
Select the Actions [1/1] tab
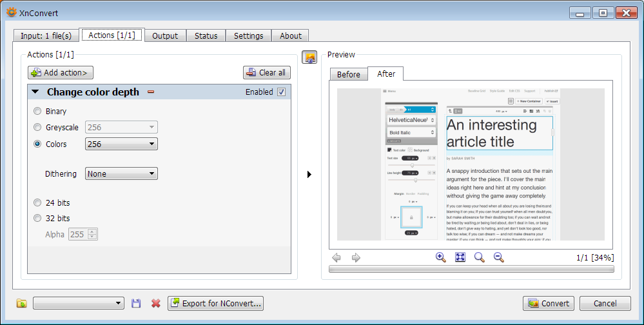pyautogui.click(x=112, y=35)
